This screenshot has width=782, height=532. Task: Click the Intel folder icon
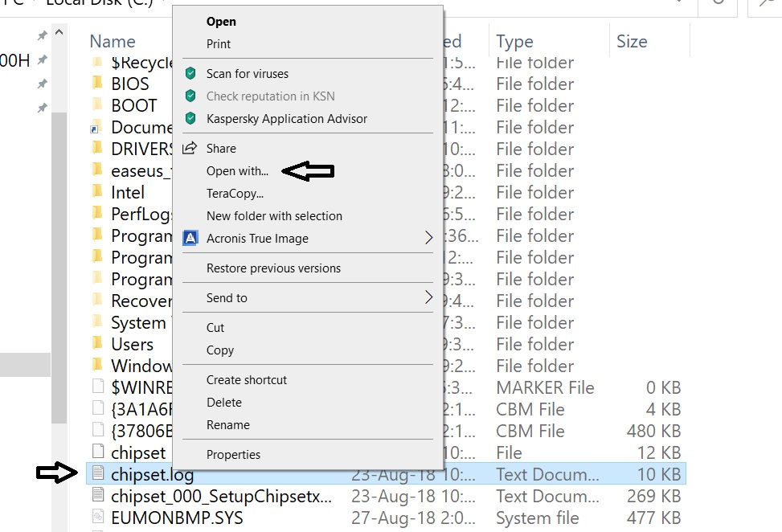[x=95, y=192]
